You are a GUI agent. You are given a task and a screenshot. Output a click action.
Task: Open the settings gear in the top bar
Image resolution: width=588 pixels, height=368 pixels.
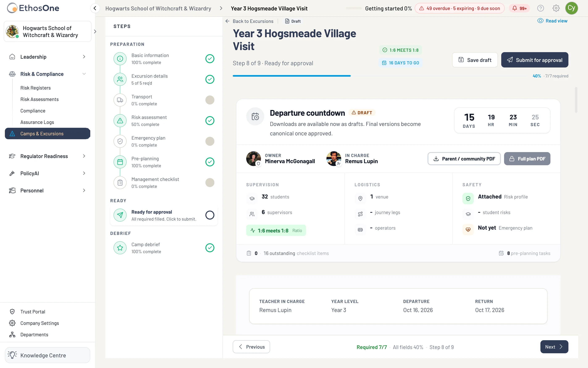[556, 8]
